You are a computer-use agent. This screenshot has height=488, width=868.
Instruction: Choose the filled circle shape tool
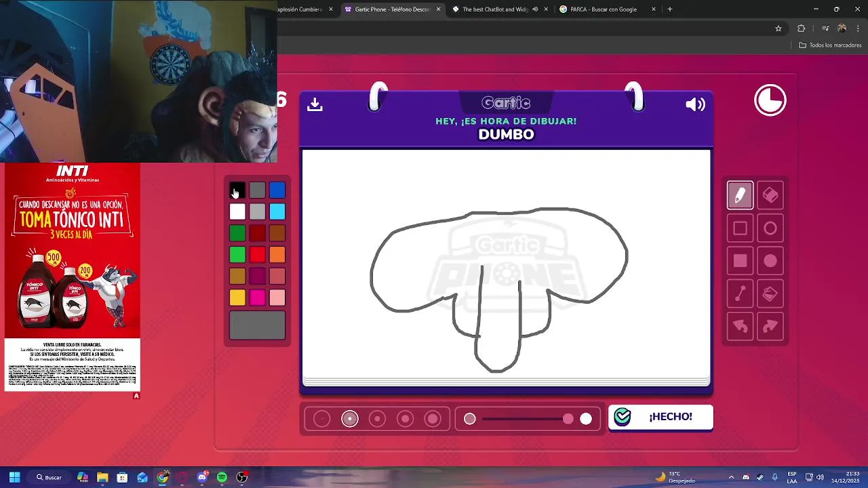[x=770, y=261]
